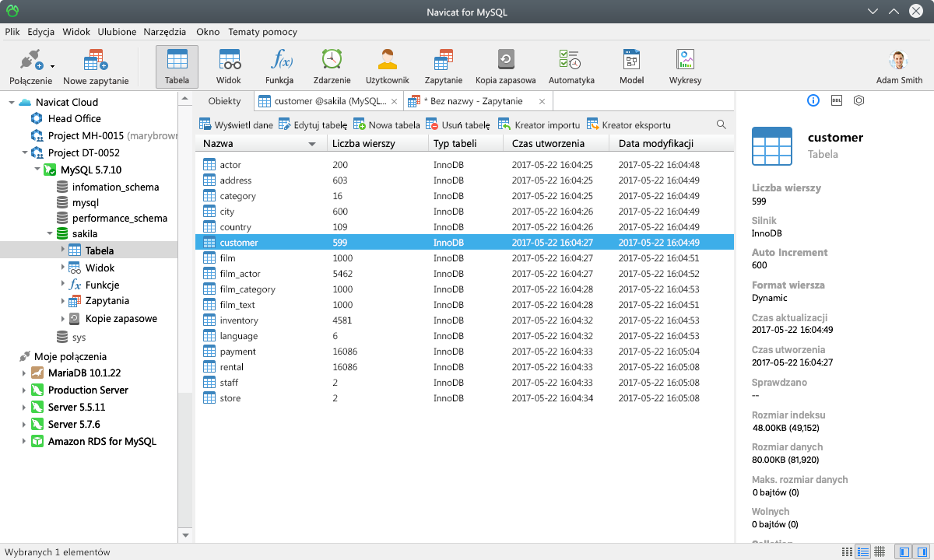Switch to list view in the status bar
The width and height of the screenshot is (934, 560).
coord(863,551)
